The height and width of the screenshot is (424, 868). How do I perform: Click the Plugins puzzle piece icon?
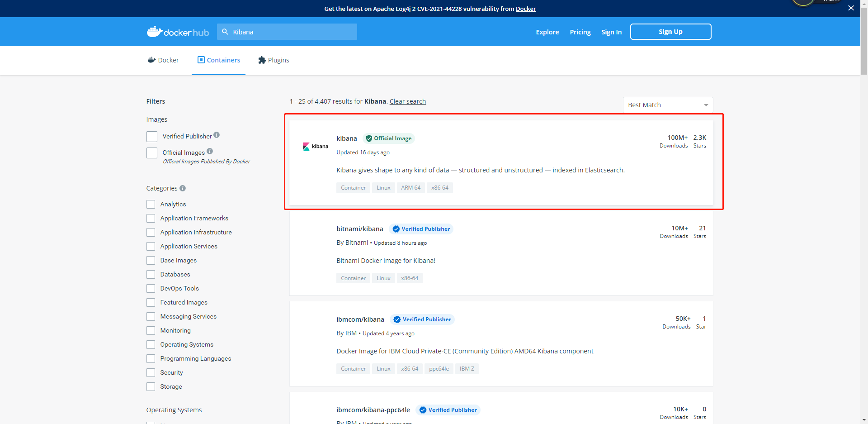pos(262,60)
